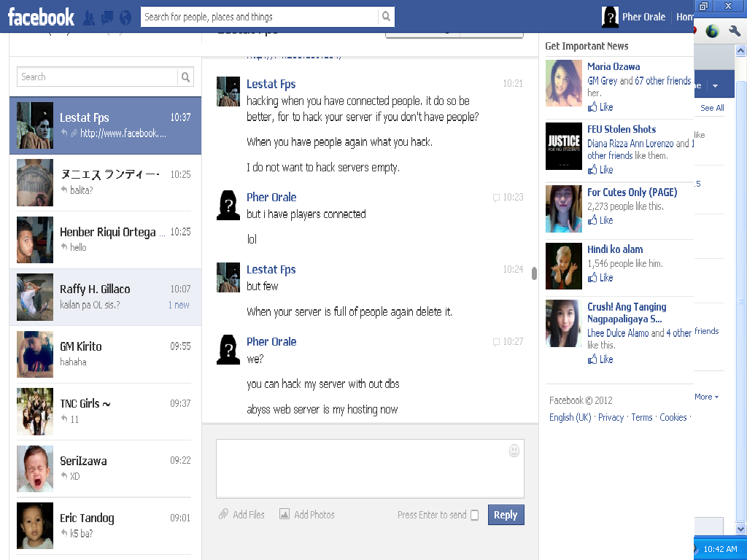Click the Add Files paperclip icon

224,515
